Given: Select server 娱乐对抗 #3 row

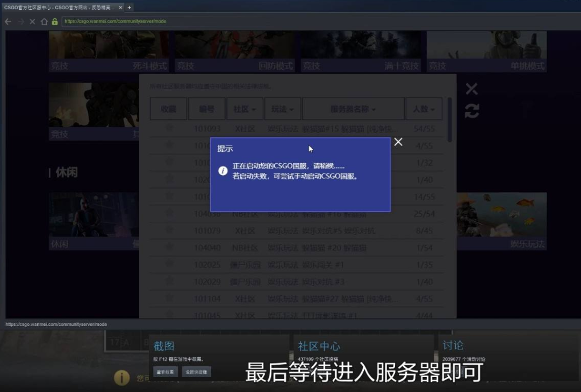Looking at the screenshot, I should (297, 282).
